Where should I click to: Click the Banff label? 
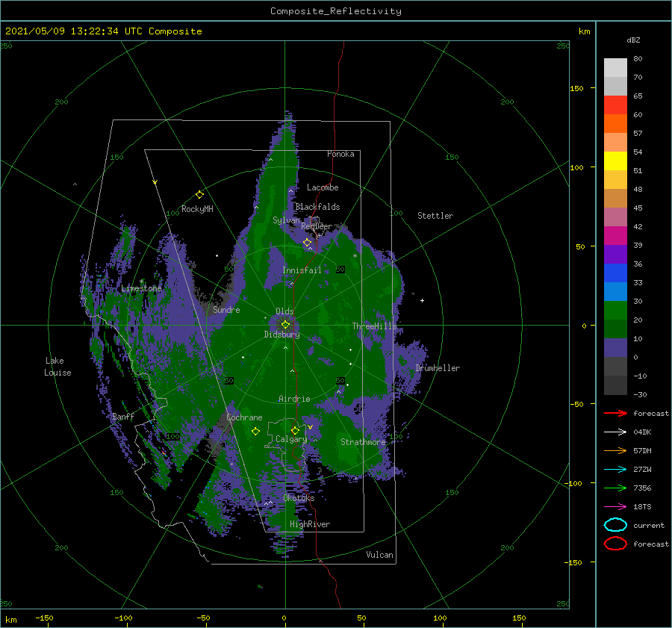click(x=123, y=416)
